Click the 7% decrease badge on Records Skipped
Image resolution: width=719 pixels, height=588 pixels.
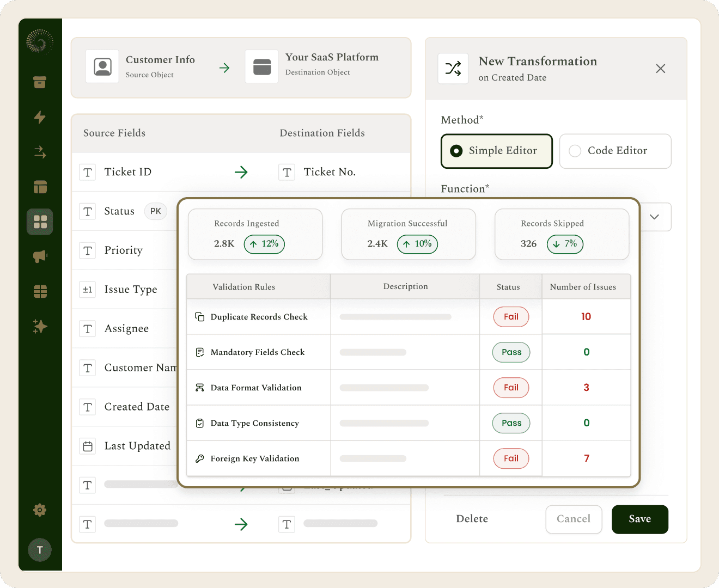565,244
